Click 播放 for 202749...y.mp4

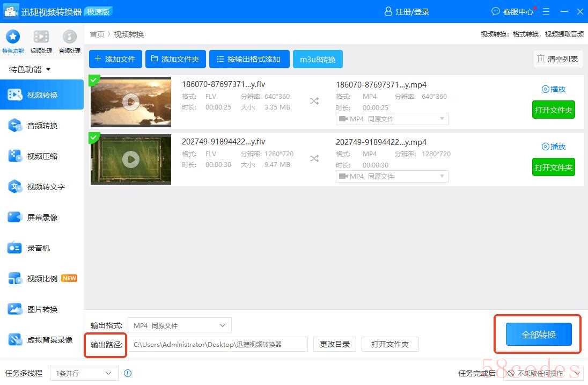click(554, 147)
